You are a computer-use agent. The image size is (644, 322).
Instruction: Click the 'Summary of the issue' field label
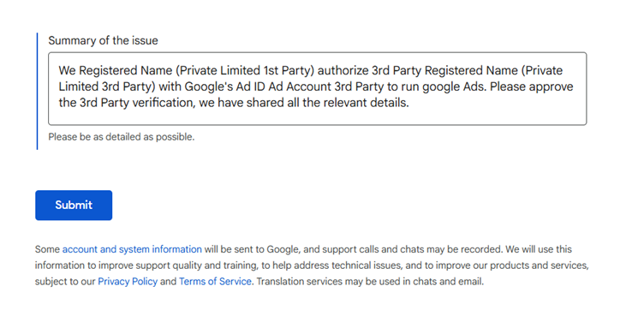pyautogui.click(x=103, y=40)
